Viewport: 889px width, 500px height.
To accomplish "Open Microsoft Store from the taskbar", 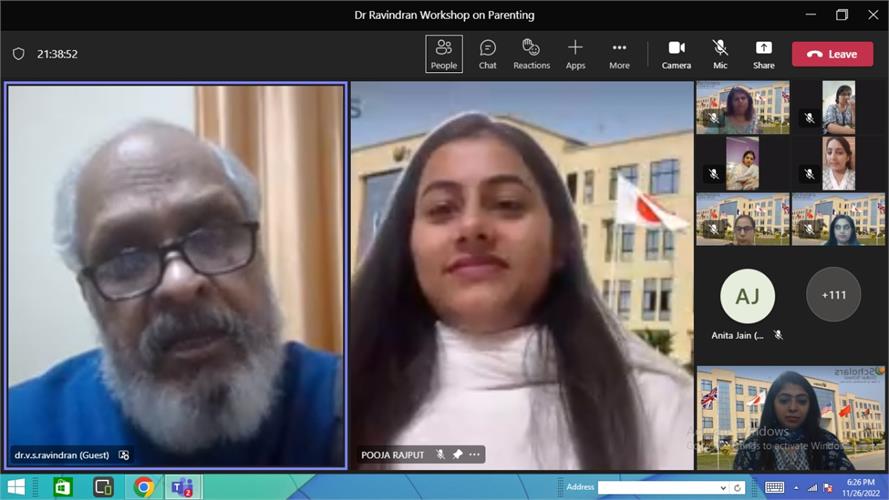I will coord(63,487).
